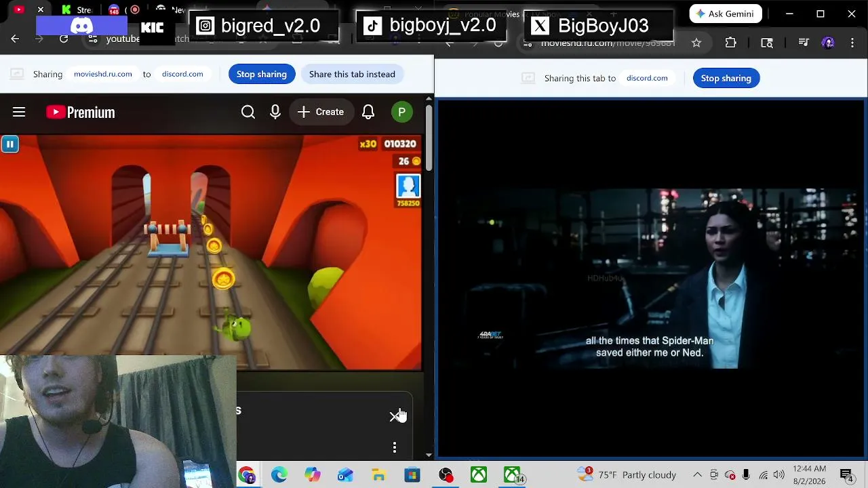868x488 pixels.
Task: Open YouTube search magnifier
Action: click(x=248, y=112)
